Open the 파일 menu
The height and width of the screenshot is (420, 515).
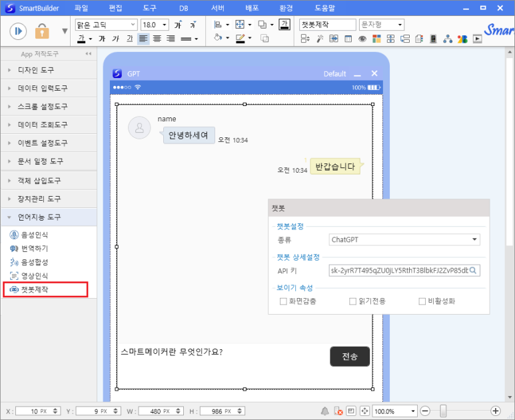pos(81,8)
